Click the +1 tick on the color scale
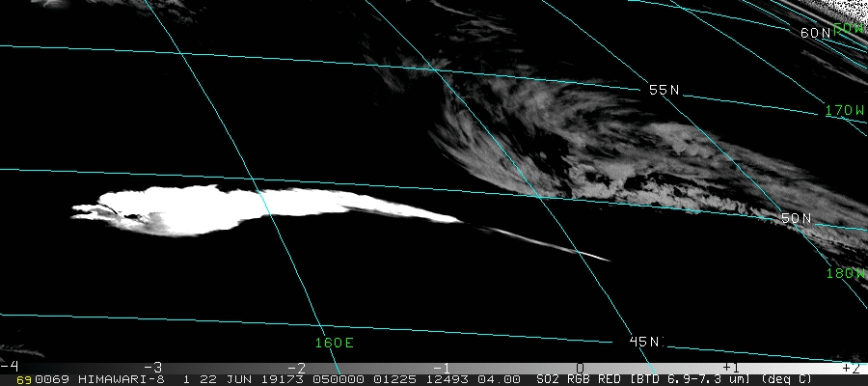The height and width of the screenshot is (386, 868). 730,367
